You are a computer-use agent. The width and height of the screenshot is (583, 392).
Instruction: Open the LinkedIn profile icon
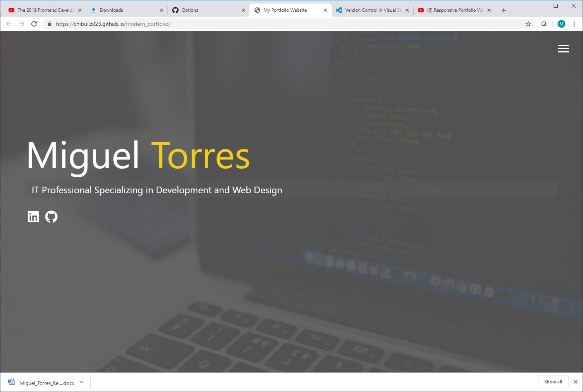coord(33,216)
